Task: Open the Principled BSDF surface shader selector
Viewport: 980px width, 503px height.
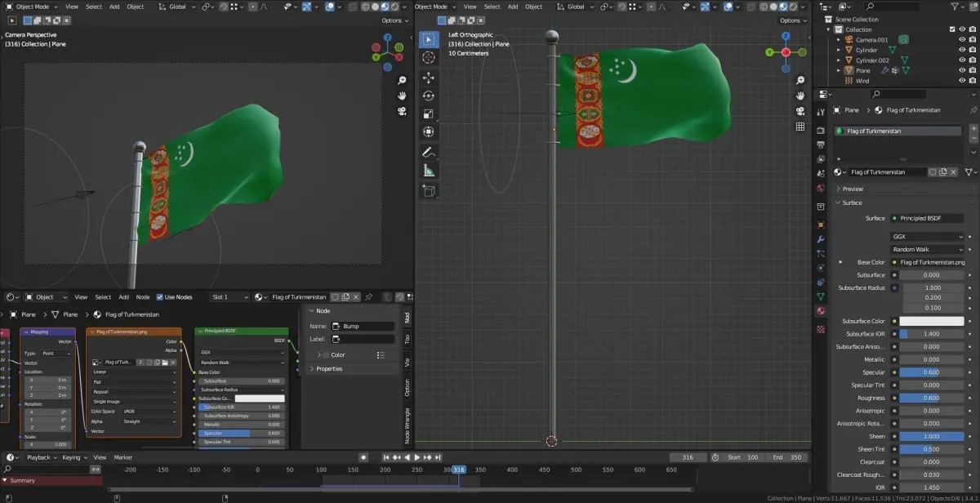Action: tap(927, 218)
